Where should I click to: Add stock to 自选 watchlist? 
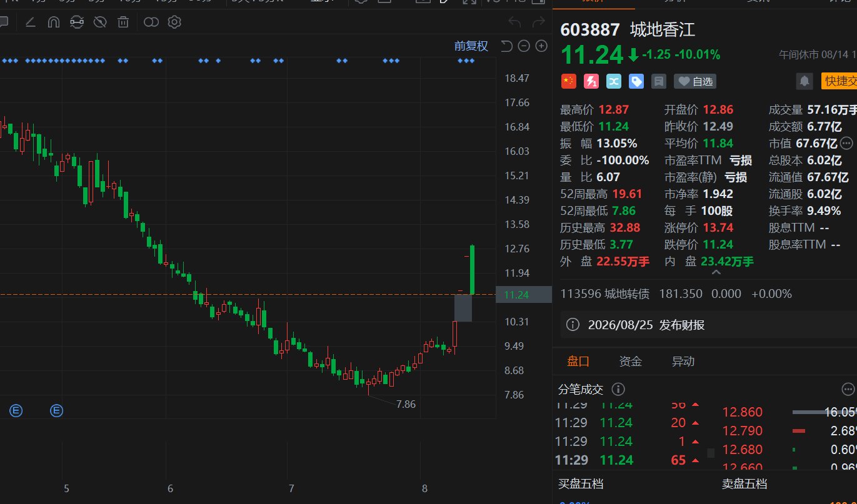click(695, 81)
